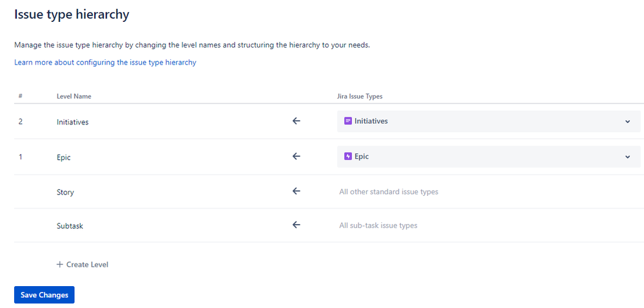Save Changes to the hierarchy
The width and height of the screenshot is (644, 308).
[x=44, y=295]
